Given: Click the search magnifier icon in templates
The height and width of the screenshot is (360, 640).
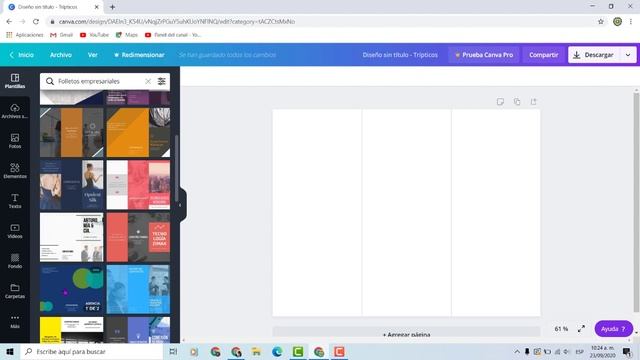Looking at the screenshot, I should coord(50,81).
